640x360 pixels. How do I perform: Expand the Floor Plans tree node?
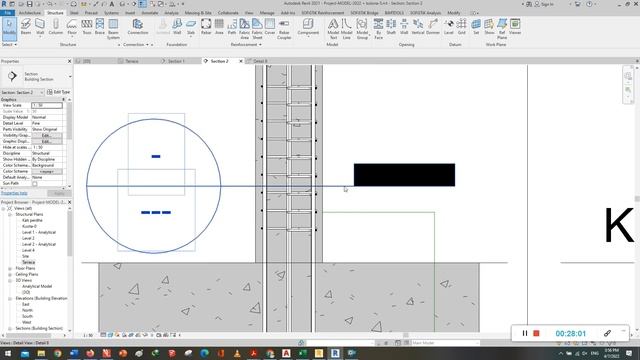pyautogui.click(x=10, y=268)
